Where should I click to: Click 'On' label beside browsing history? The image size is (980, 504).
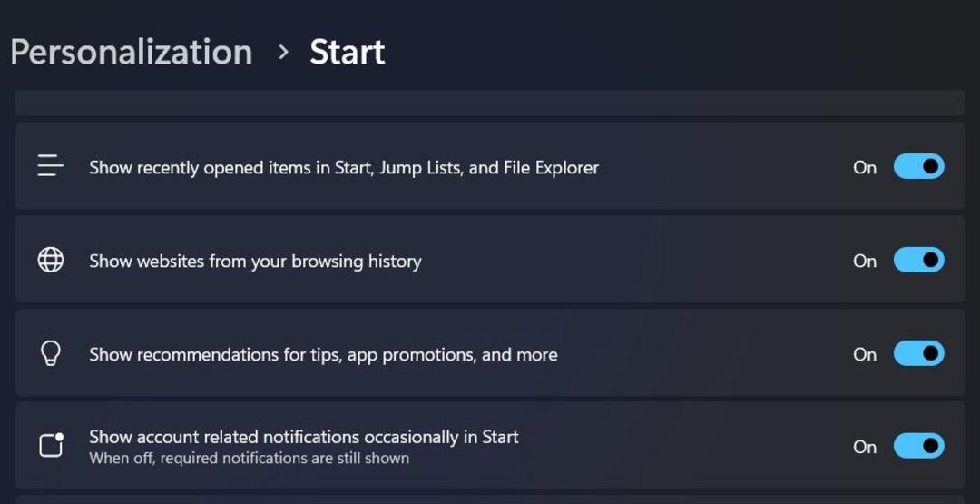(x=865, y=261)
